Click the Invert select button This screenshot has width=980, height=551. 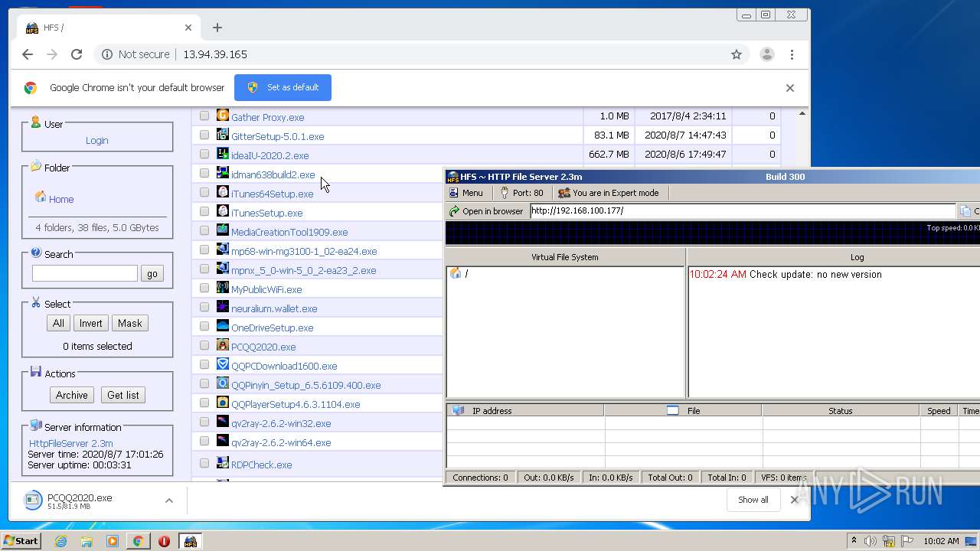(x=90, y=323)
